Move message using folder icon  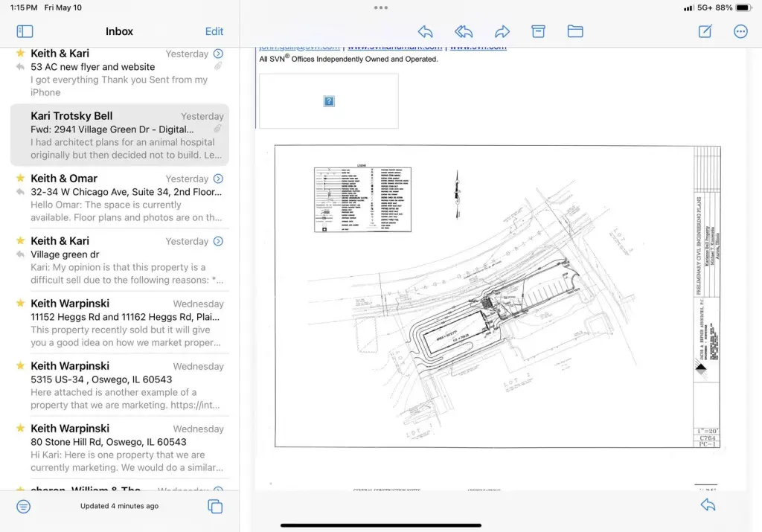coord(574,31)
